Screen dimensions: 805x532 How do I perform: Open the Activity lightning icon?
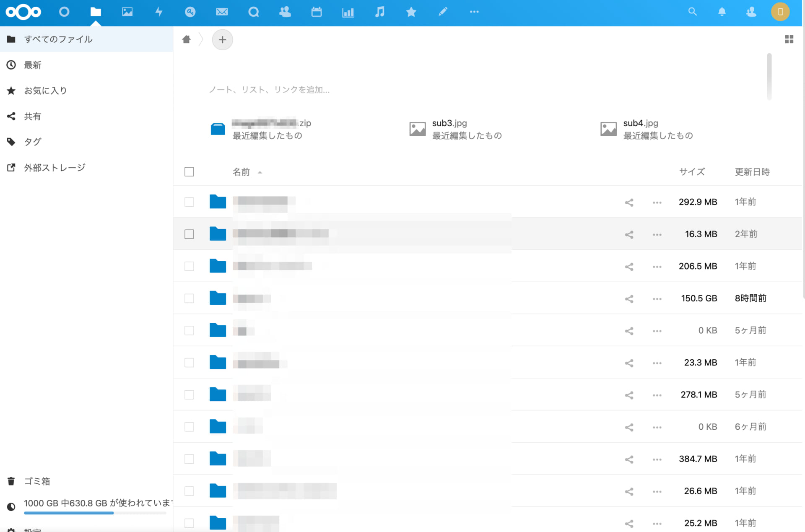[x=159, y=12]
